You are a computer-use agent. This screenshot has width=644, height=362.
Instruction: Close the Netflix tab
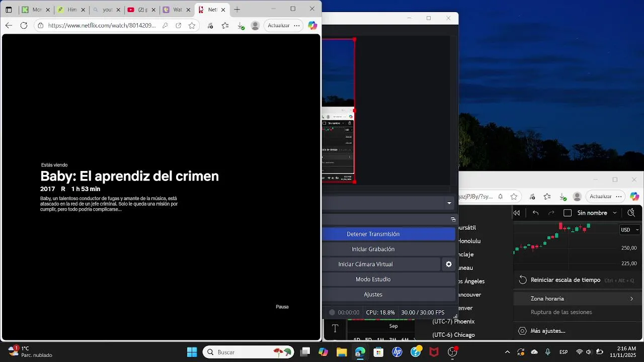[x=223, y=10]
